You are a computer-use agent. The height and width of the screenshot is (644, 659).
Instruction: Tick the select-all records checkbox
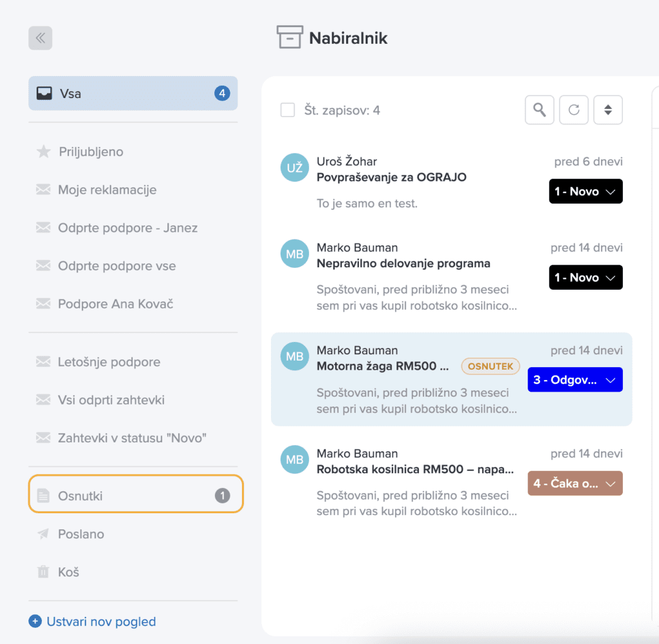point(288,110)
